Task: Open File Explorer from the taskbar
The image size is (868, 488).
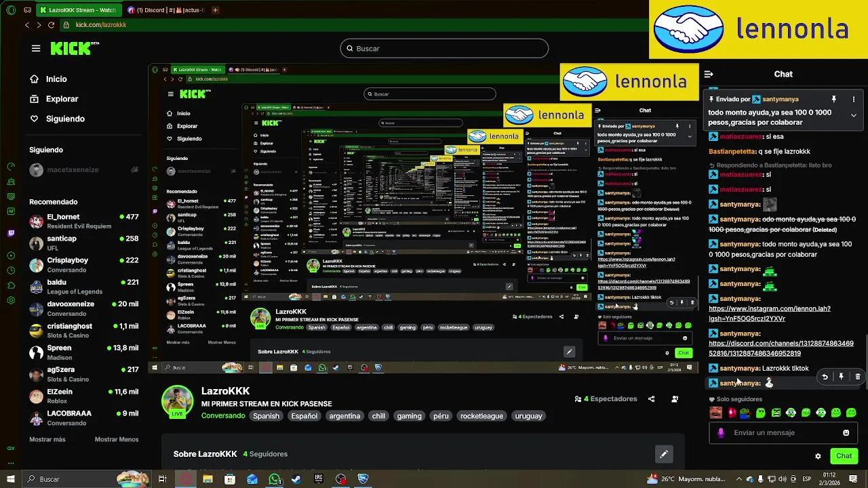Action: (208, 479)
